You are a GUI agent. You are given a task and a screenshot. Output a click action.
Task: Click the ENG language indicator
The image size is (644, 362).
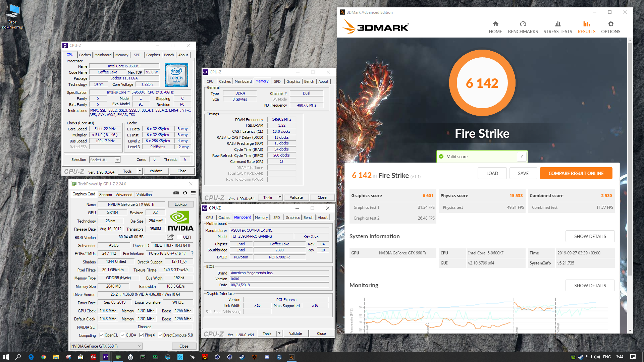point(607,357)
